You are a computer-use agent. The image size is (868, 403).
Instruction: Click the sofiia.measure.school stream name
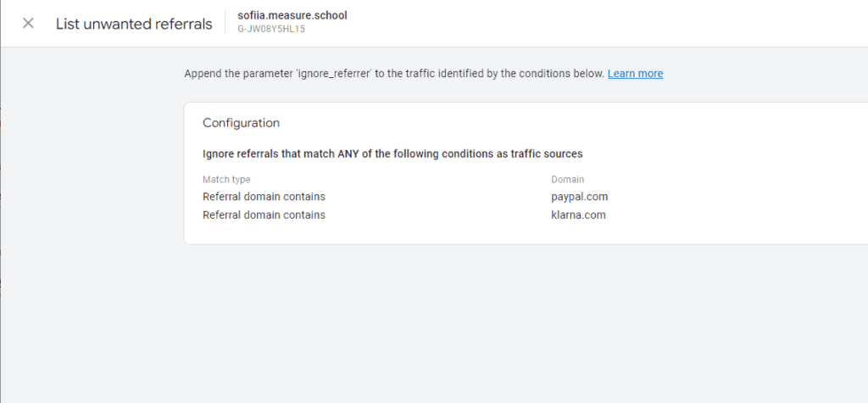pos(292,16)
